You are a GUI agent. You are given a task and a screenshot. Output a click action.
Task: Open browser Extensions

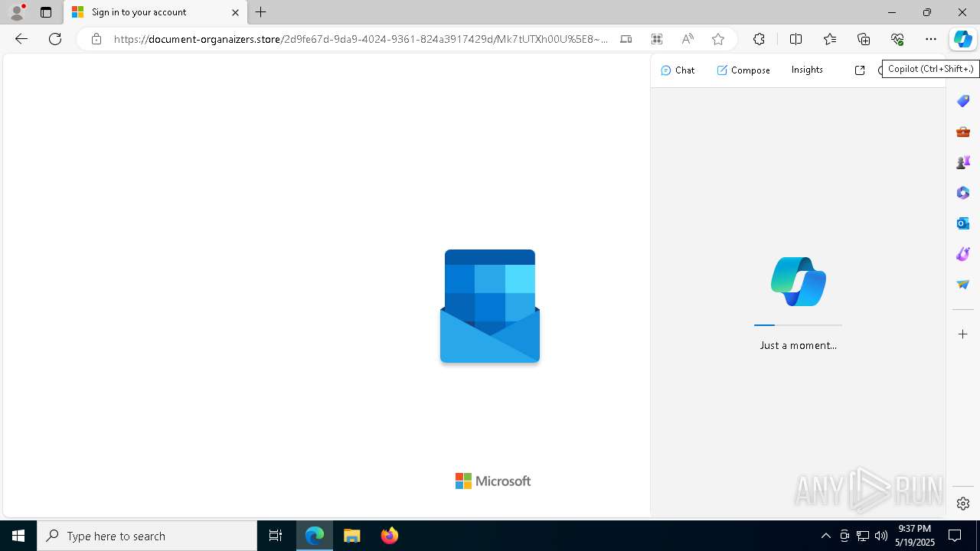pos(759,39)
